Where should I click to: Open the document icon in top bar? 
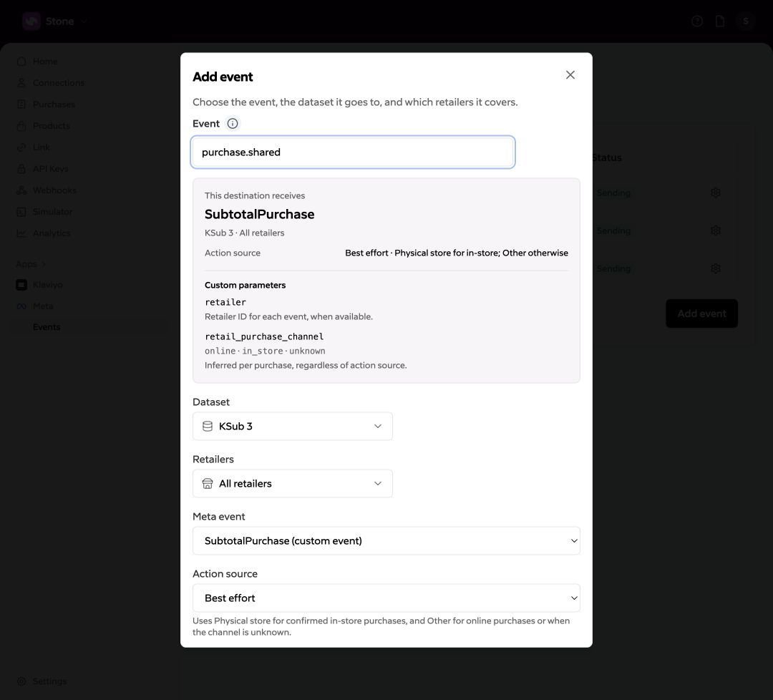pyautogui.click(x=720, y=21)
